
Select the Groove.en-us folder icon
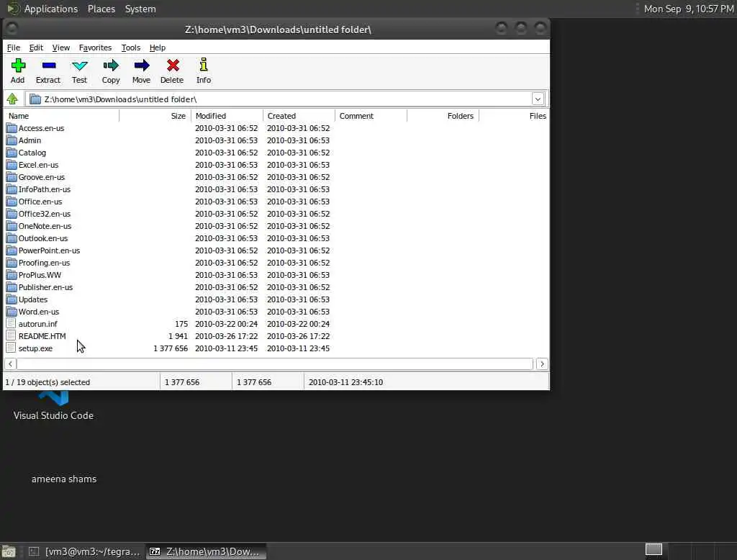point(12,177)
